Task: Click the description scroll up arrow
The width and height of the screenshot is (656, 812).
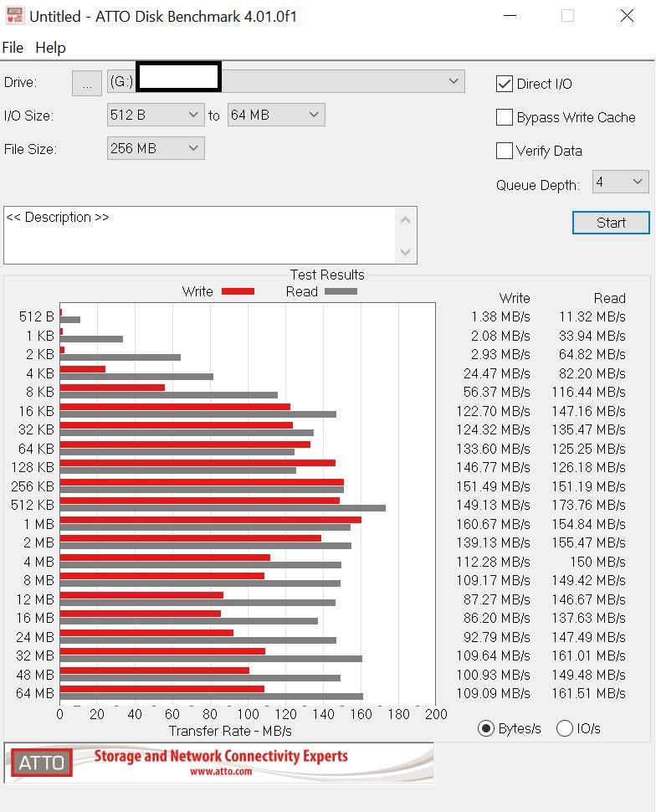Action: (406, 220)
